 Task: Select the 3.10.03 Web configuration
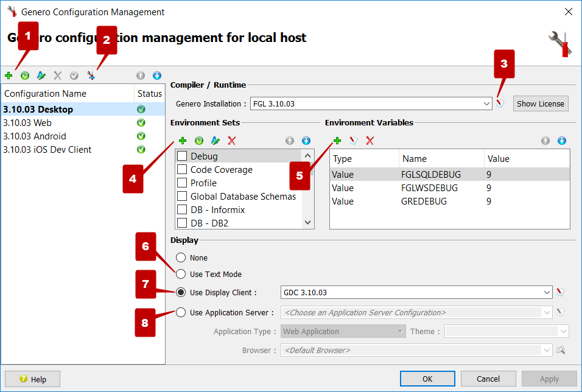tap(83, 122)
